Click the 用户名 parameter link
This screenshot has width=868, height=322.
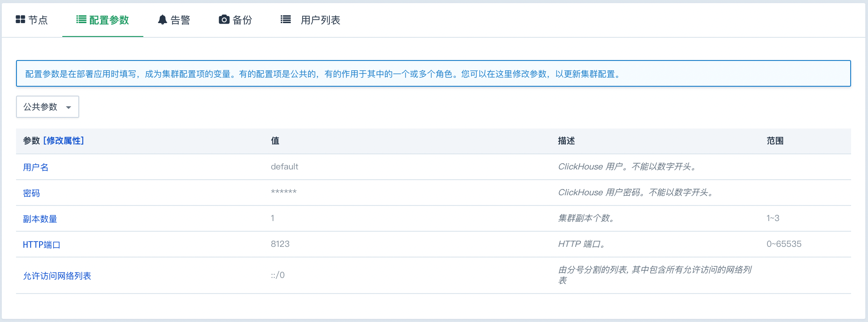[36, 167]
